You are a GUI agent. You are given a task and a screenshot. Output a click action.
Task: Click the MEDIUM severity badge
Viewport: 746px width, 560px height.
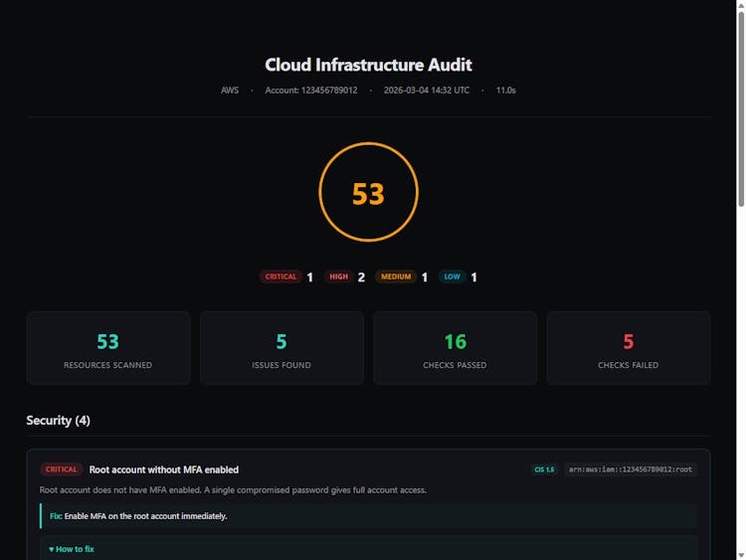[x=397, y=277]
